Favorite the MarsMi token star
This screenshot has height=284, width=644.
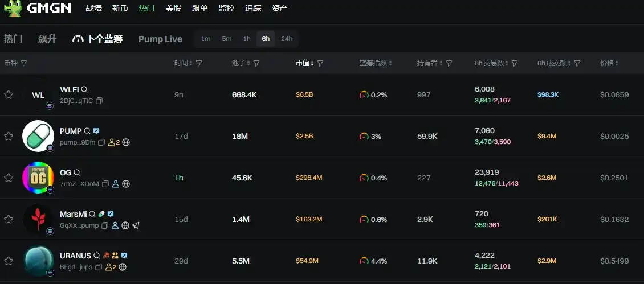pyautogui.click(x=8, y=219)
